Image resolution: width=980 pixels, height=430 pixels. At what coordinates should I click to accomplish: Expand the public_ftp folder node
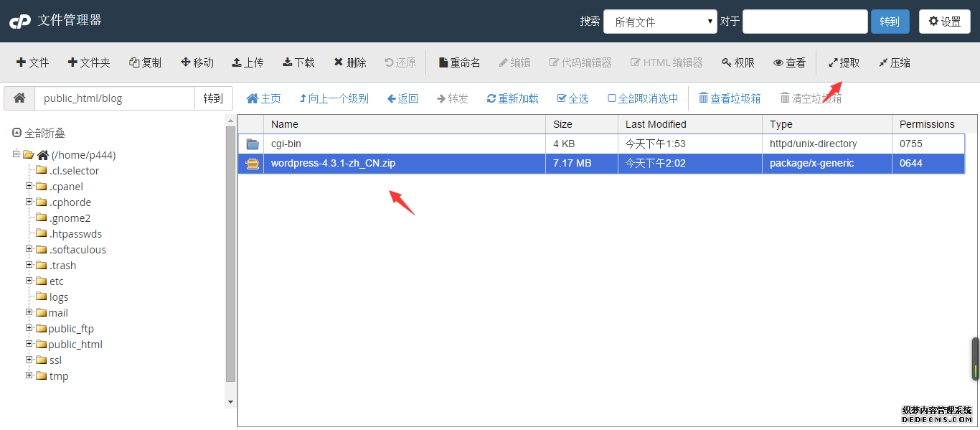click(29, 328)
